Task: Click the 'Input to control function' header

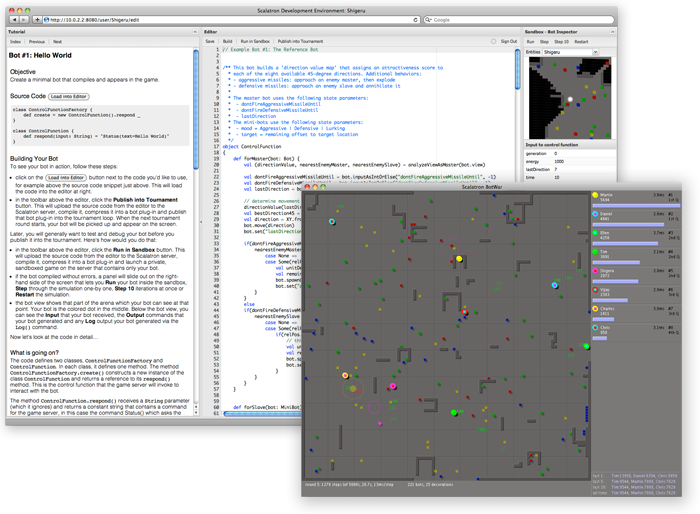Action: pyautogui.click(x=552, y=145)
